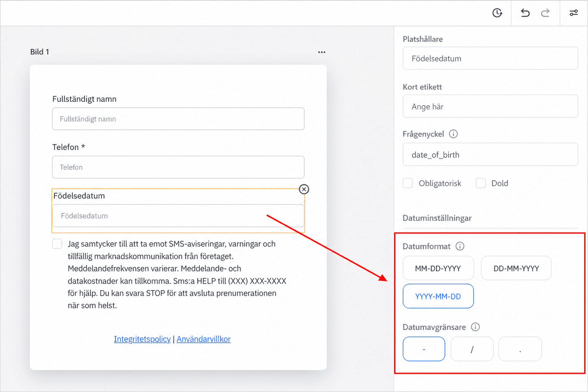Click the Bild 1 slide title
The width and height of the screenshot is (588, 392).
click(x=39, y=52)
